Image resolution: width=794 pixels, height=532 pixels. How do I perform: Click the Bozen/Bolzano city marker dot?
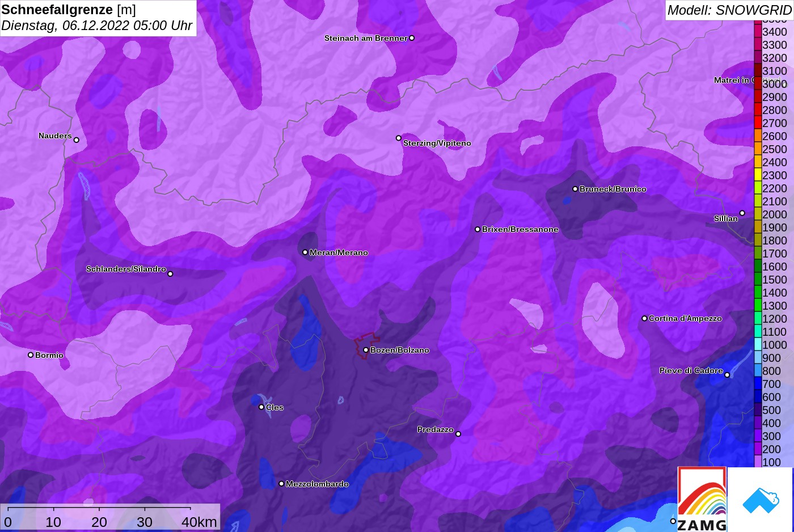[366, 350]
